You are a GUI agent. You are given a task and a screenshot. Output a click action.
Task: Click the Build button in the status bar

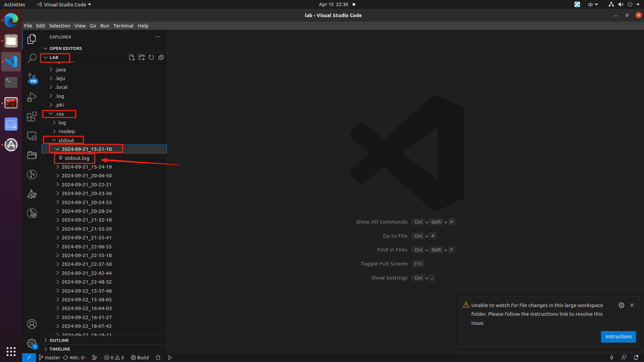(140, 357)
